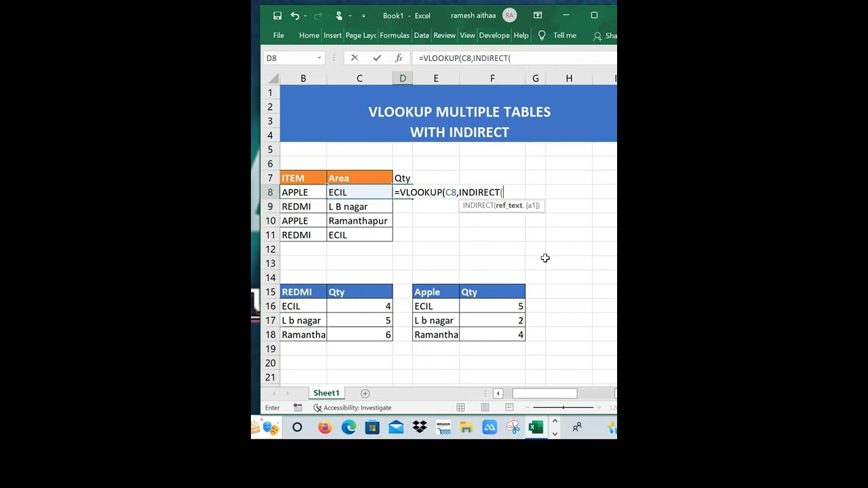The image size is (868, 488).
Task: Open Mail app from the taskbar
Action: (396, 427)
